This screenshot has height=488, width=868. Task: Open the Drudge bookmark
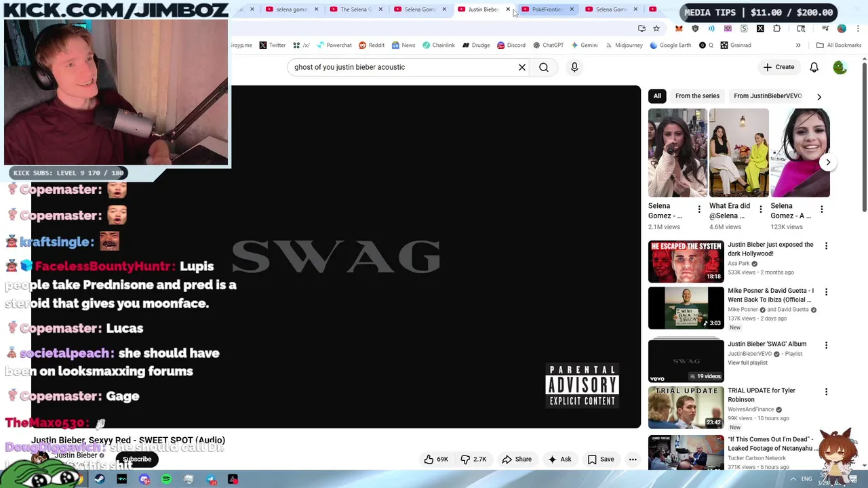coord(476,45)
